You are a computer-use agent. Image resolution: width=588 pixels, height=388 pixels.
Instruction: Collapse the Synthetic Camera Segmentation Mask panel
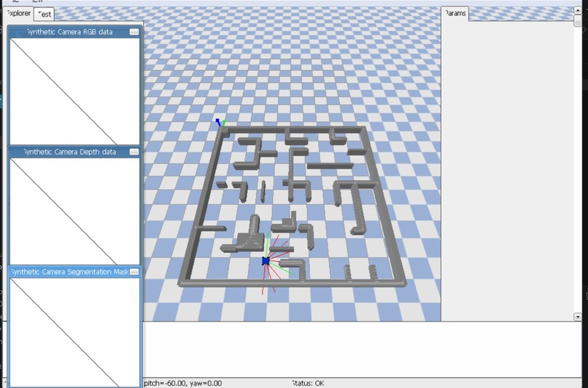tap(134, 272)
